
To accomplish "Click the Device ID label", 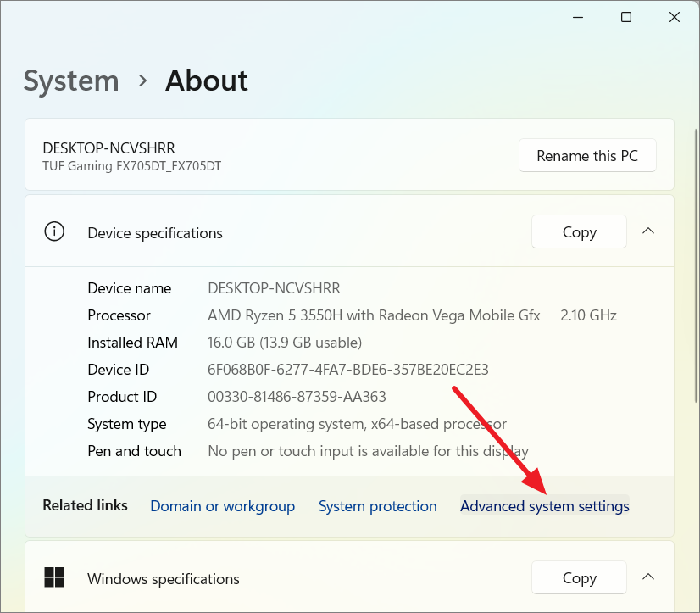I will (x=119, y=370).
